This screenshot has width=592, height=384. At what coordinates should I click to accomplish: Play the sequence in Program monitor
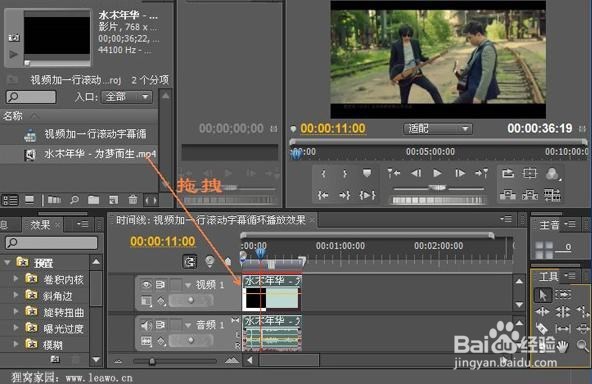tap(437, 173)
